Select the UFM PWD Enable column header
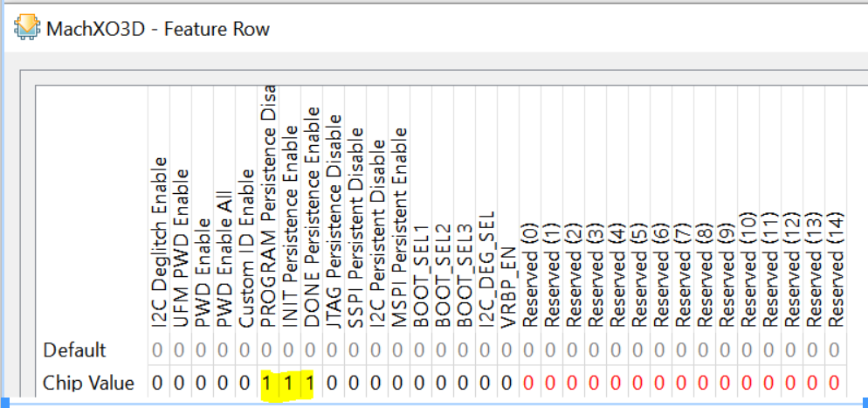868x408 pixels. [x=181, y=249]
